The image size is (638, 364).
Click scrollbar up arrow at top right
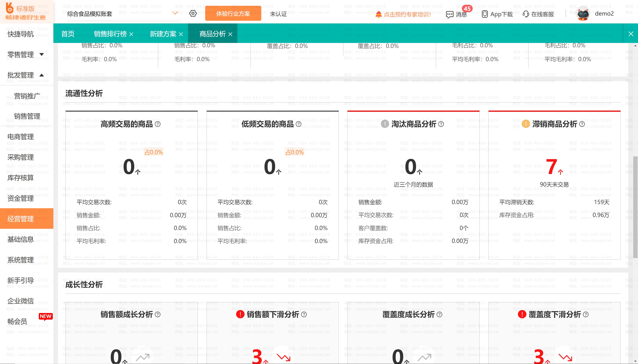[635, 46]
